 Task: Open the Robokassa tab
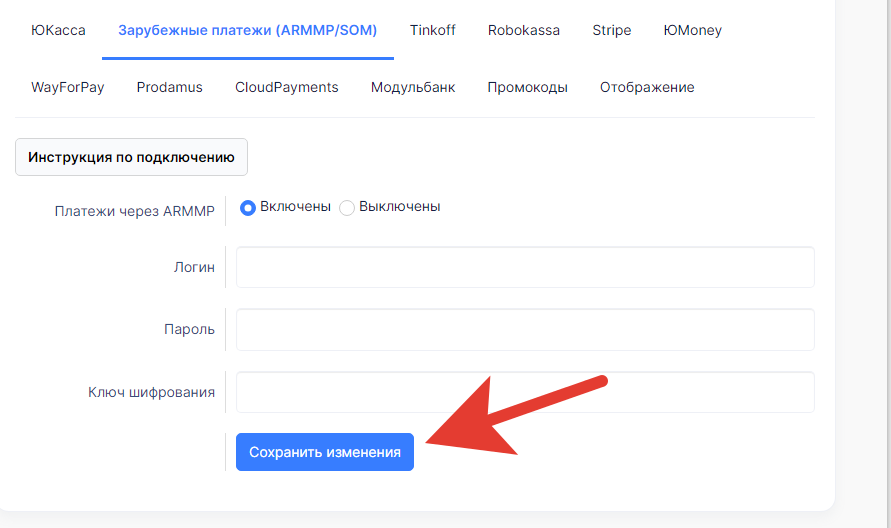(523, 30)
